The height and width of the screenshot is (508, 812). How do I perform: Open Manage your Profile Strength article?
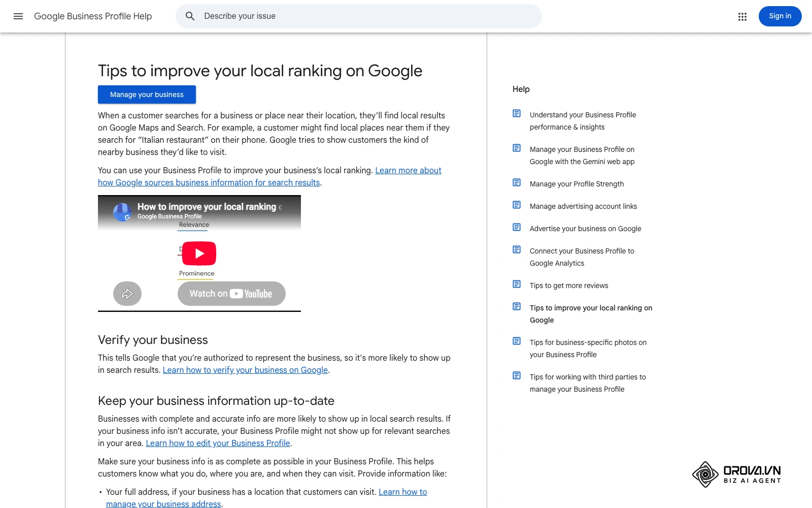coord(577,184)
